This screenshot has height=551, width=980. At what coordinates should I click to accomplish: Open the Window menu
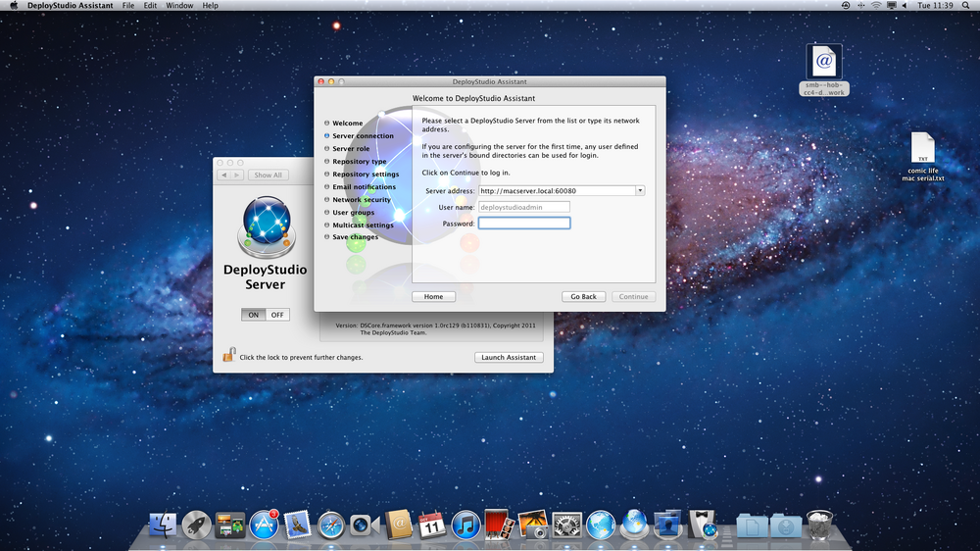tap(179, 6)
